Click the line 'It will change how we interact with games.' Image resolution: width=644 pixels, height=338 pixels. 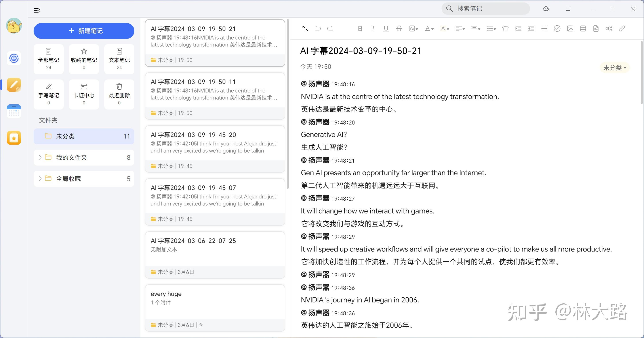point(368,211)
